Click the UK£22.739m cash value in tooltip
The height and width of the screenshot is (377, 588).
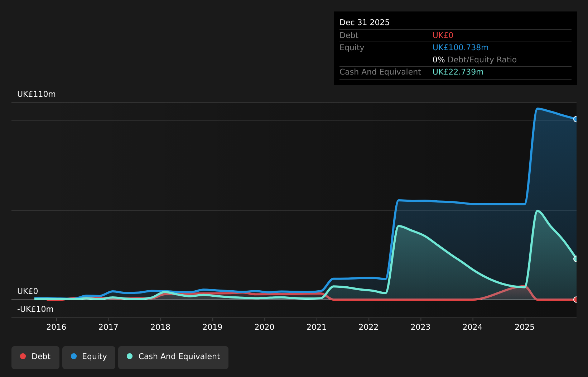458,72
